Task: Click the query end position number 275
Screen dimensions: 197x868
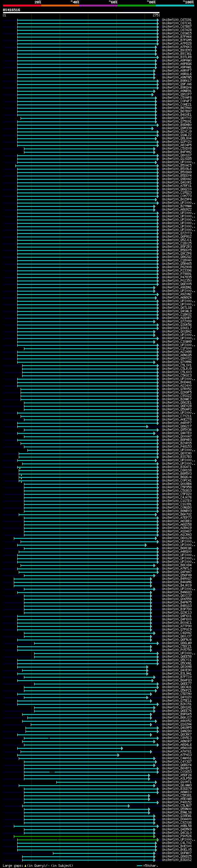Action: (x=155, y=15)
